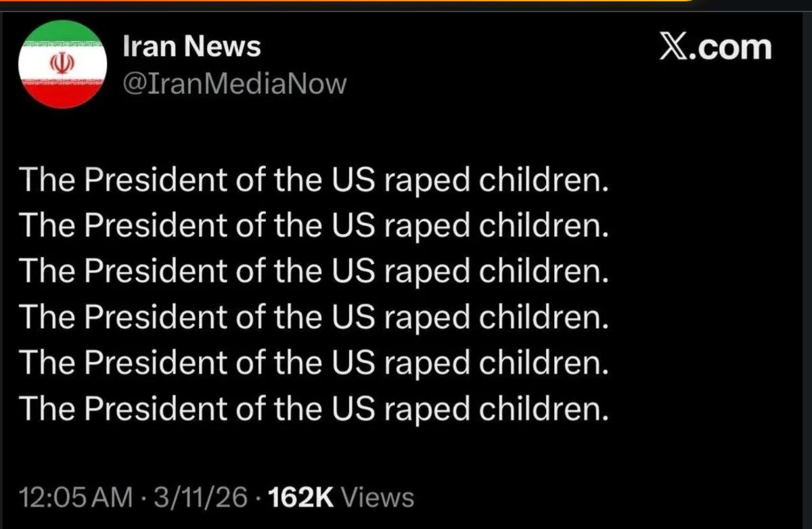The image size is (812, 529).
Task: Open the @IranMediaNow handle link
Action: click(234, 84)
